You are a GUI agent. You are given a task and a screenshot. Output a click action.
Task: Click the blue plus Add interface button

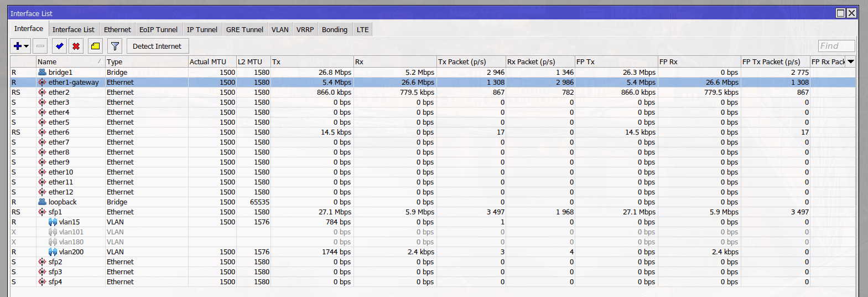pyautogui.click(x=18, y=46)
